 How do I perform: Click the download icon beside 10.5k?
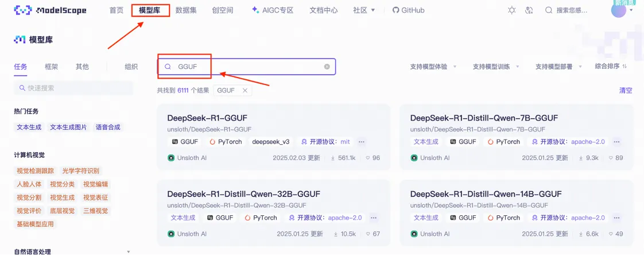(336, 234)
